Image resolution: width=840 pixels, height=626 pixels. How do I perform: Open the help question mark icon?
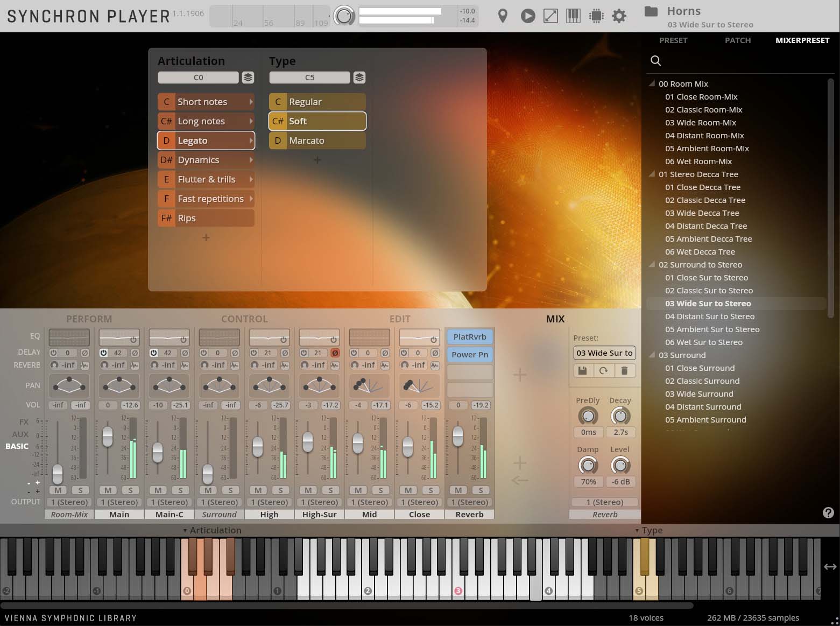tap(829, 512)
